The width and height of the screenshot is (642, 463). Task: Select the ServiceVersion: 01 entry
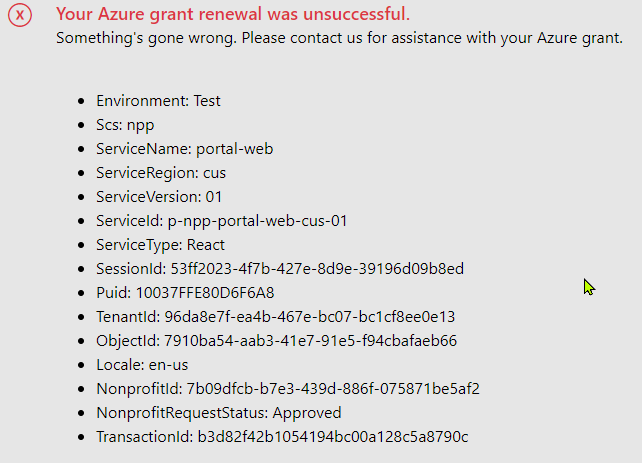pyautogui.click(x=159, y=197)
